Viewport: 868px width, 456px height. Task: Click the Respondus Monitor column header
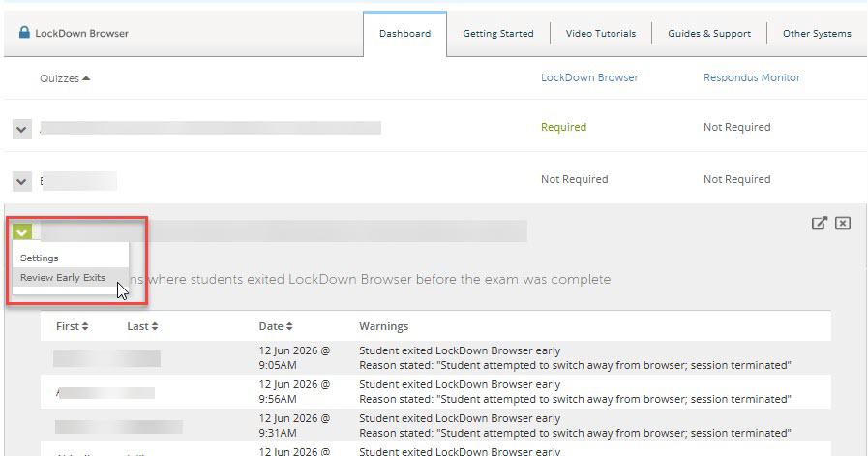[x=752, y=77]
